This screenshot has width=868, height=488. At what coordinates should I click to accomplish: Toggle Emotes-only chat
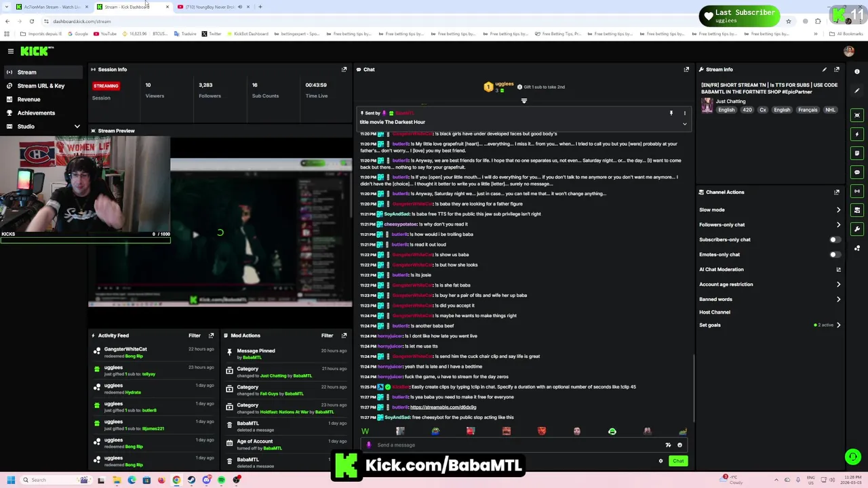click(835, 254)
